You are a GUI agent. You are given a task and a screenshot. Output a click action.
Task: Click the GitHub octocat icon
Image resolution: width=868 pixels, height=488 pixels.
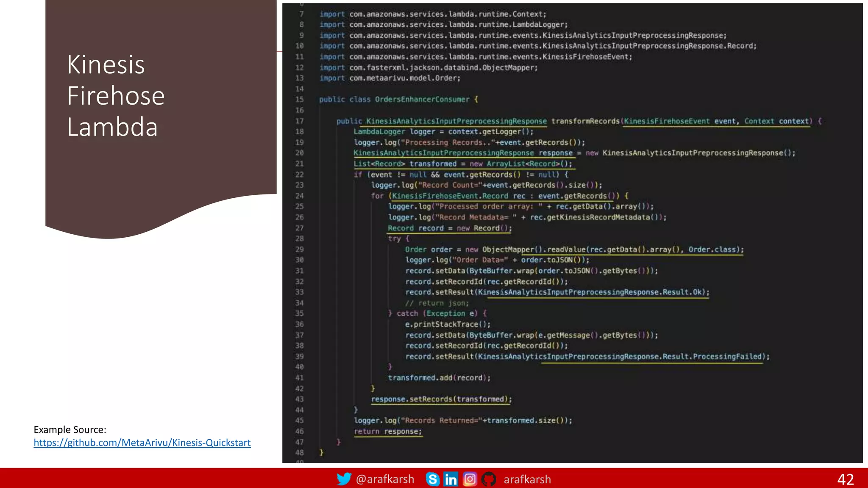(x=489, y=479)
